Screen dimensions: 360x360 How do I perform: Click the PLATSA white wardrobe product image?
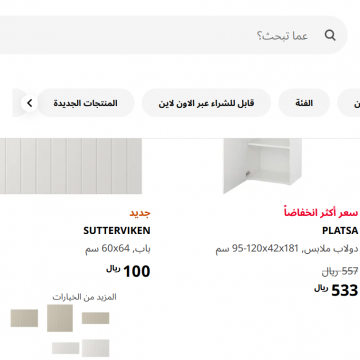(x=263, y=166)
